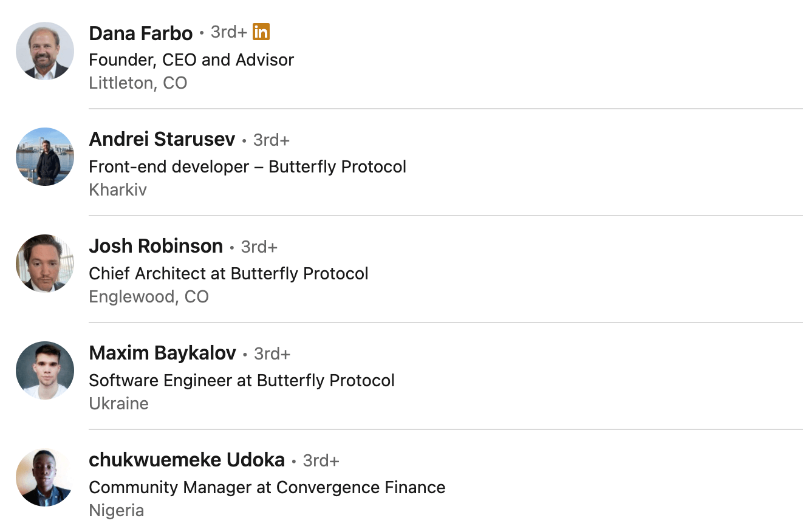
Task: Click Nigeria location under chukwuemeke Udoka
Action: coord(116,510)
